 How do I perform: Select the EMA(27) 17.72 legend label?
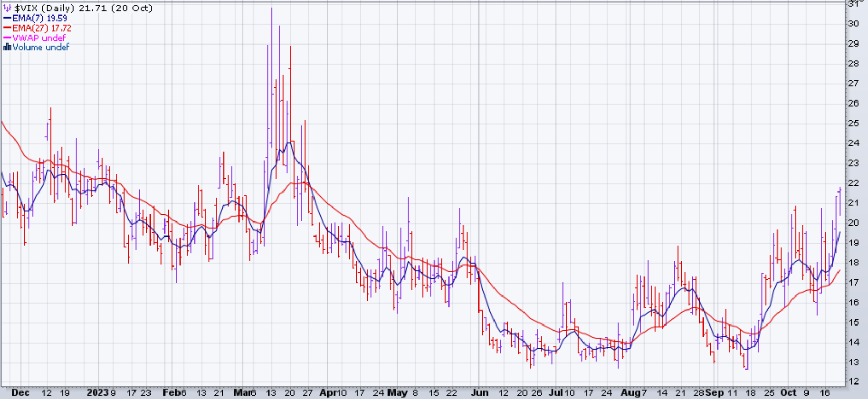pos(42,28)
